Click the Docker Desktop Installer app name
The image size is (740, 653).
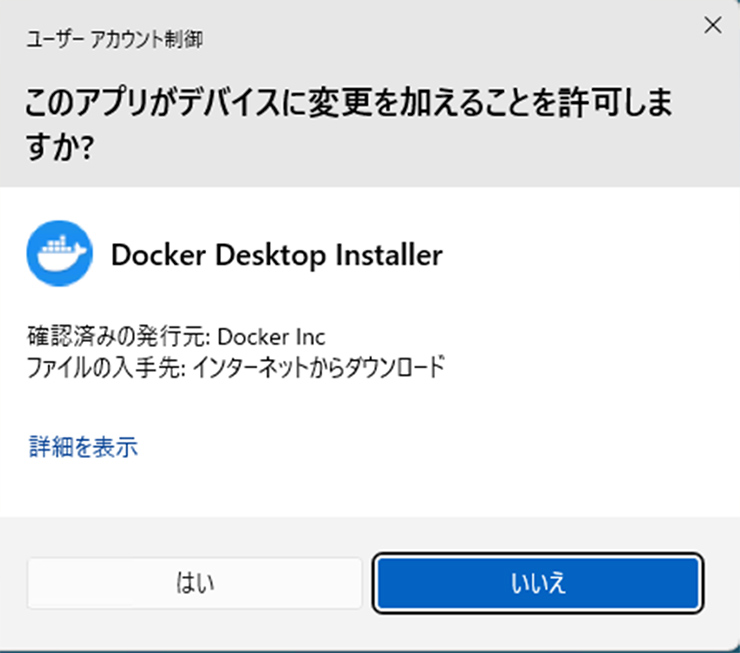(276, 256)
